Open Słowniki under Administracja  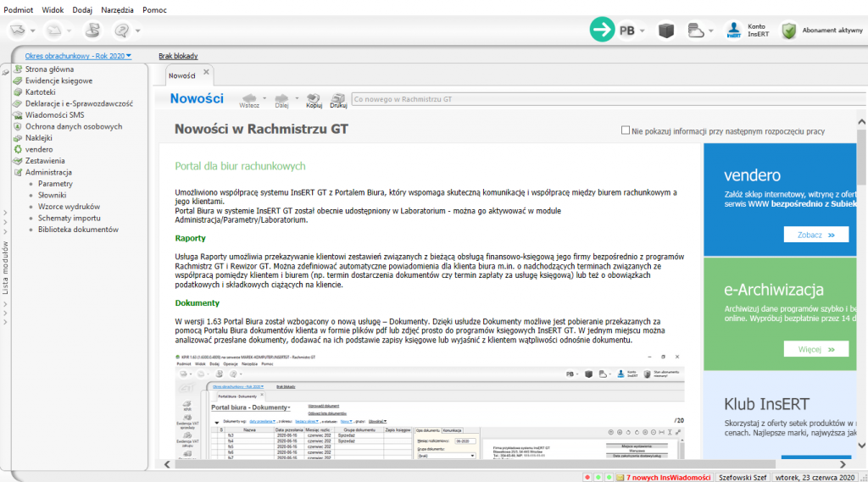pos(52,195)
